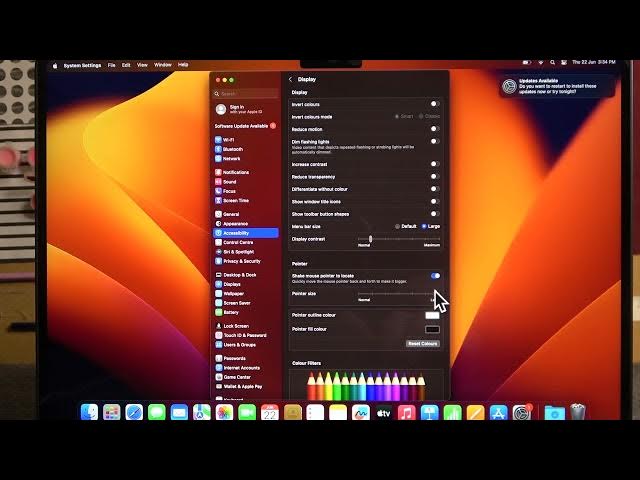Toggle Differentiate without colour switch
The image size is (640, 480).
click(435, 189)
